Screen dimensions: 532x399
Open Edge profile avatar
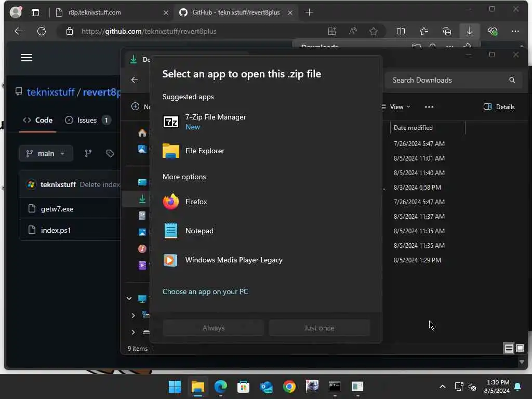[16, 12]
